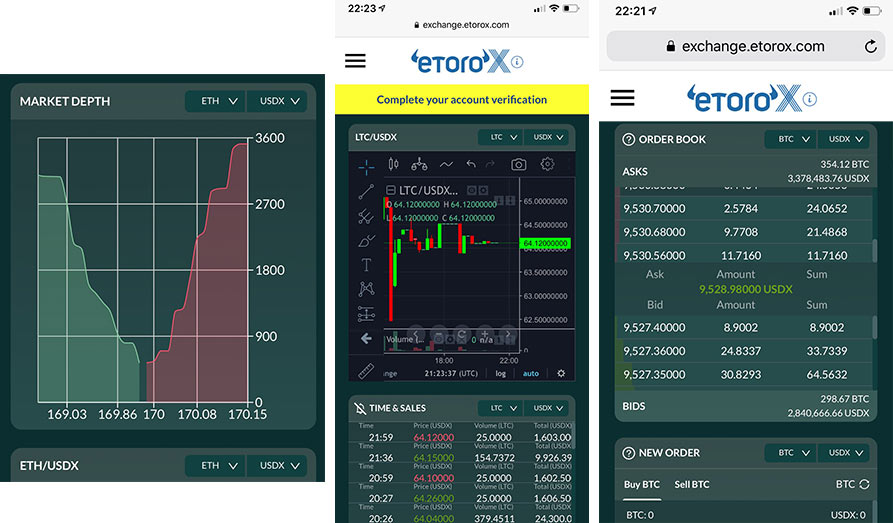
Task: Click the order book asks scrollbar
Action: tap(874, 251)
